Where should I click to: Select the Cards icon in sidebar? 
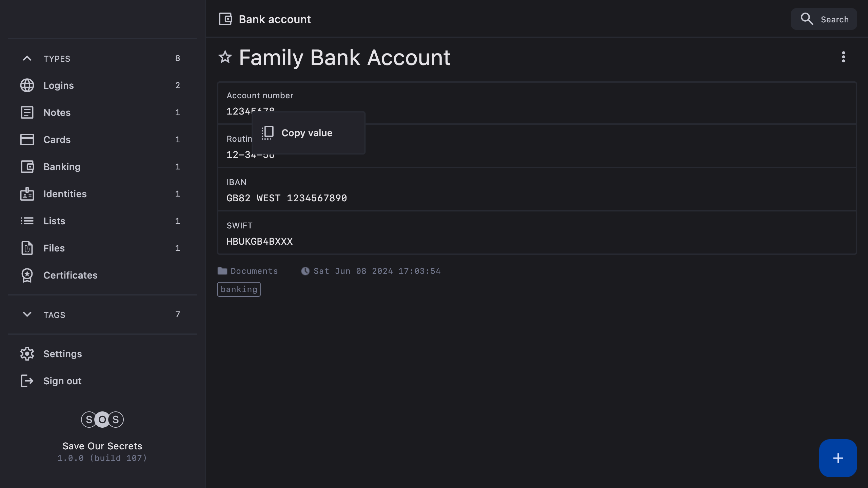coord(27,140)
